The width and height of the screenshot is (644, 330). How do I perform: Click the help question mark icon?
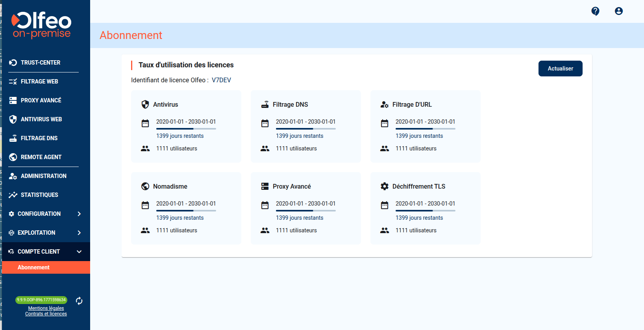595,11
